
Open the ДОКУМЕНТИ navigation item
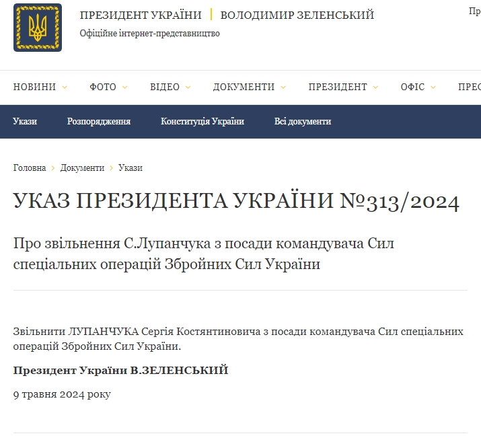(244, 87)
